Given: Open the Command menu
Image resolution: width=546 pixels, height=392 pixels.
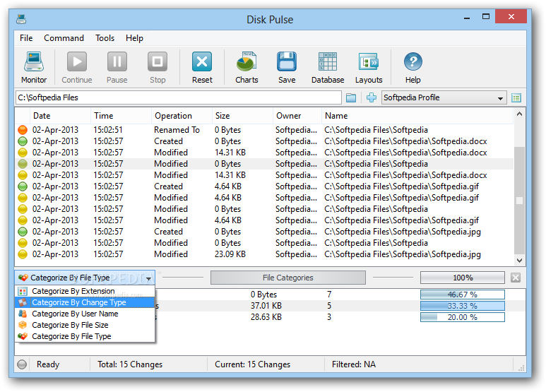Looking at the screenshot, I should (64, 38).
